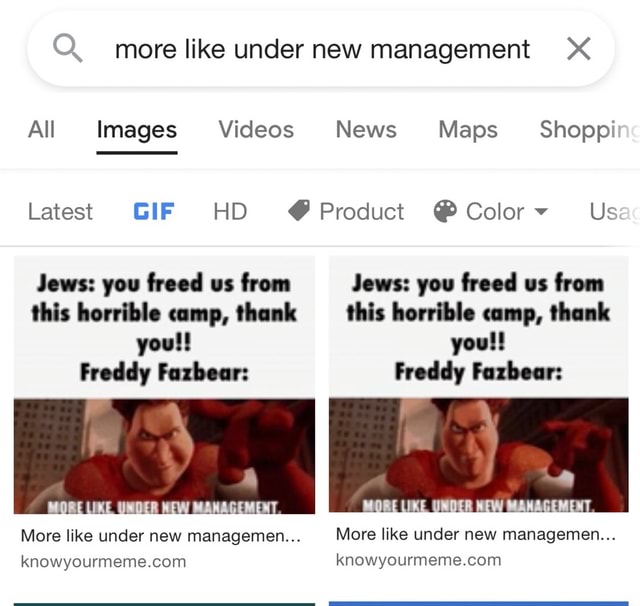Open left result's knowyourmeme.com link
The image size is (640, 606).
click(x=104, y=562)
